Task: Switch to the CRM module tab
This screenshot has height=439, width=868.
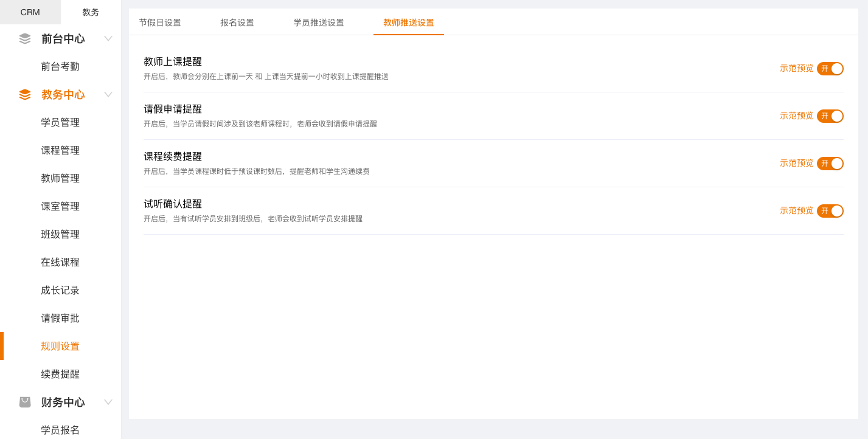Action: pos(30,12)
